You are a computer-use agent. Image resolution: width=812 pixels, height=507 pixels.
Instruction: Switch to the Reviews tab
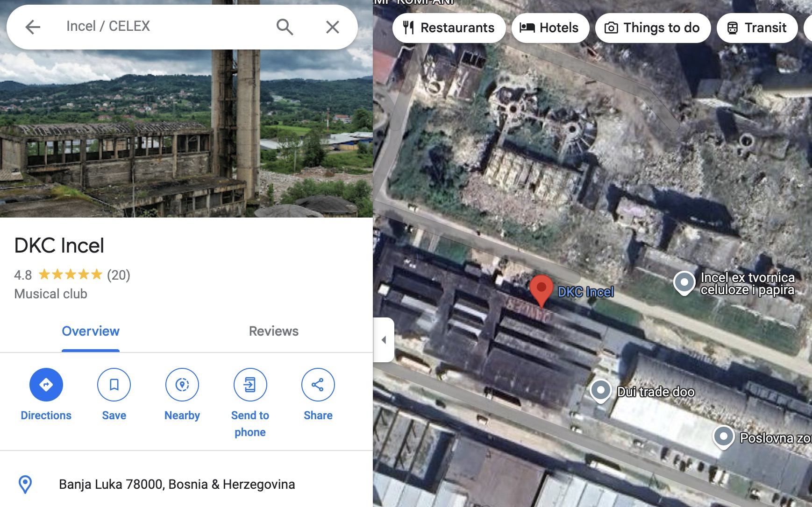point(274,331)
